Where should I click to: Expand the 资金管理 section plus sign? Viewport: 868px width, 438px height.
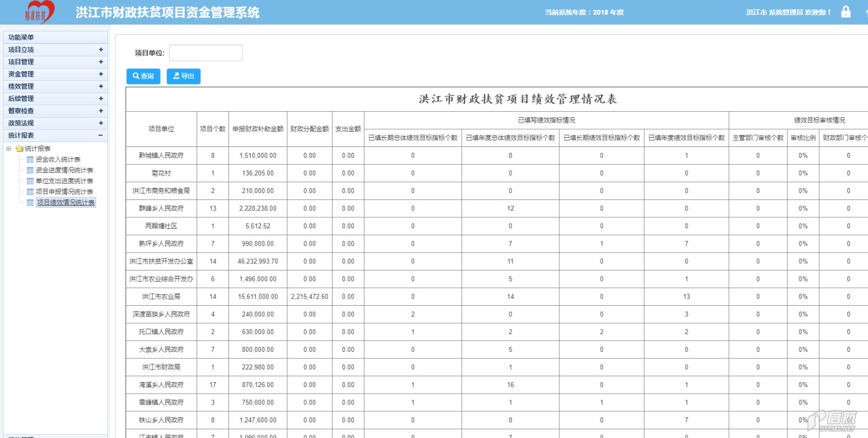point(101,74)
